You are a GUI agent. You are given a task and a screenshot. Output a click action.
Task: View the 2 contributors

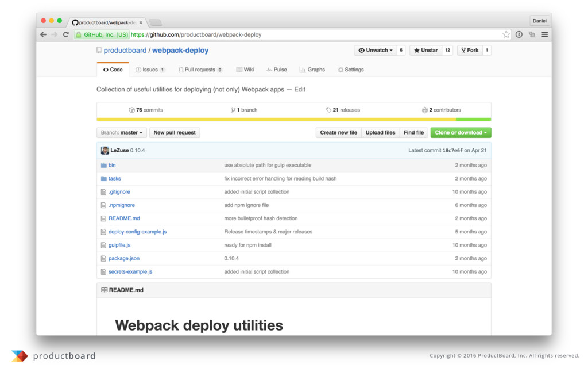442,110
